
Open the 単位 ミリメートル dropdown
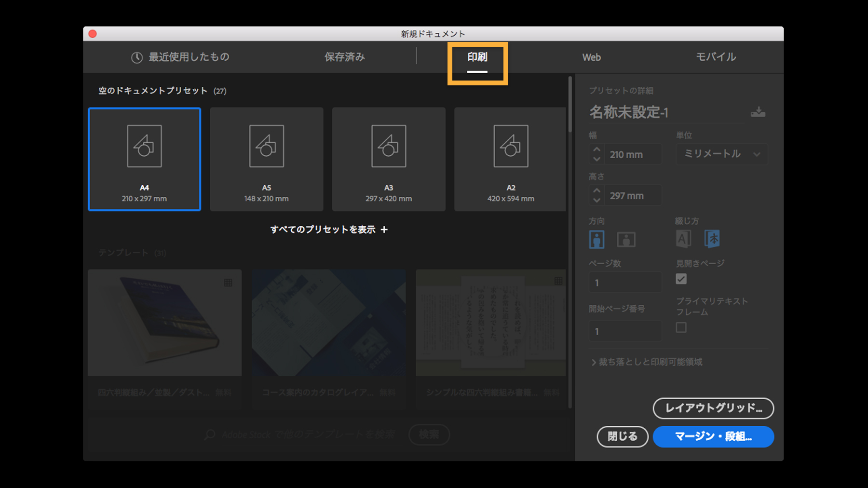721,154
